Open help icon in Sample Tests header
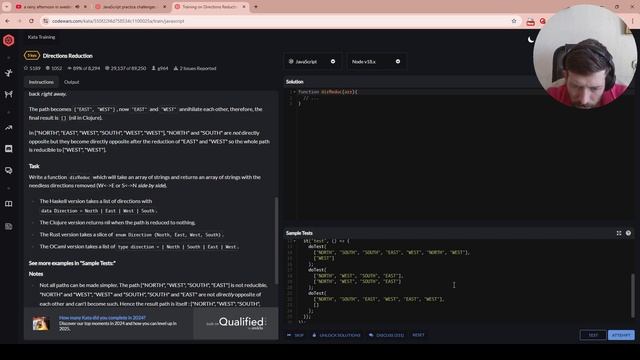This screenshot has width=640, height=360. pyautogui.click(x=628, y=233)
